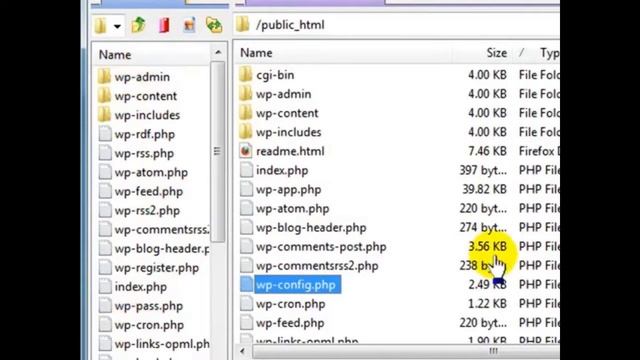Select wp-content folder in left panel
This screenshot has height=360, width=640.
(x=146, y=96)
